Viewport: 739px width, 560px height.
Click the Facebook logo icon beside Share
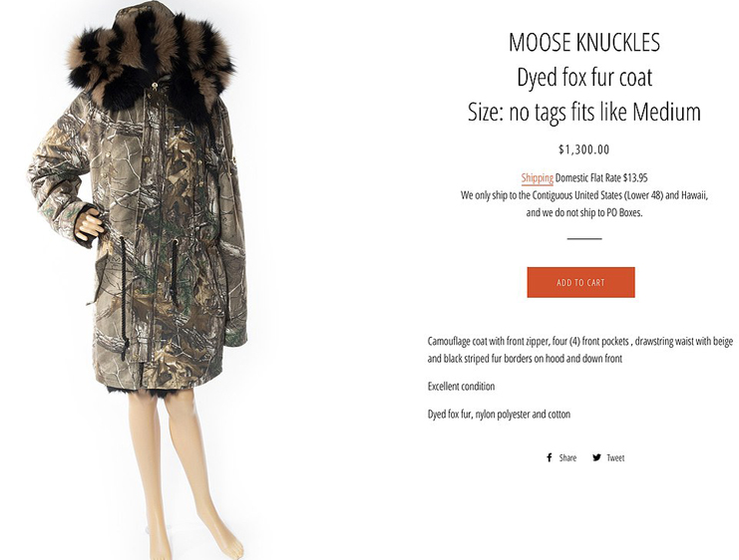tap(550, 457)
